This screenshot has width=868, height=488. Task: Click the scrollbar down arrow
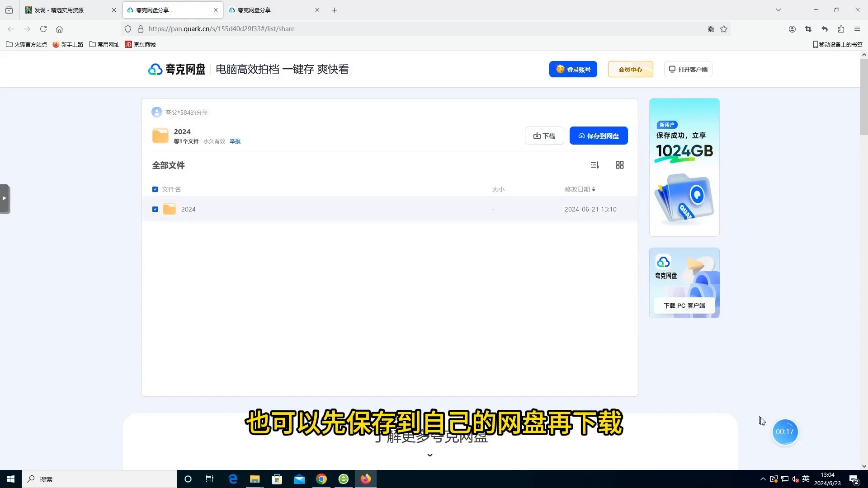point(864,466)
